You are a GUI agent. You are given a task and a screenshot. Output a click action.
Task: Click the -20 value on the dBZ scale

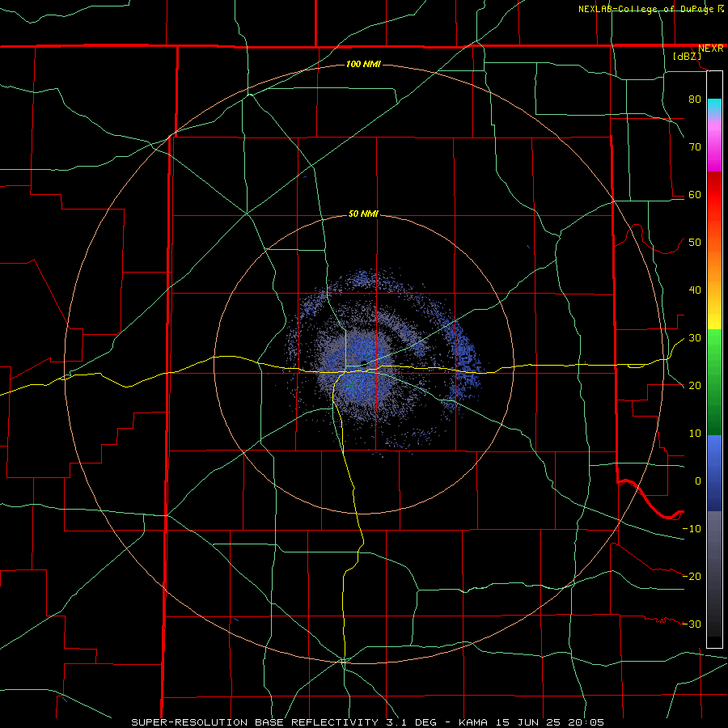point(692,576)
